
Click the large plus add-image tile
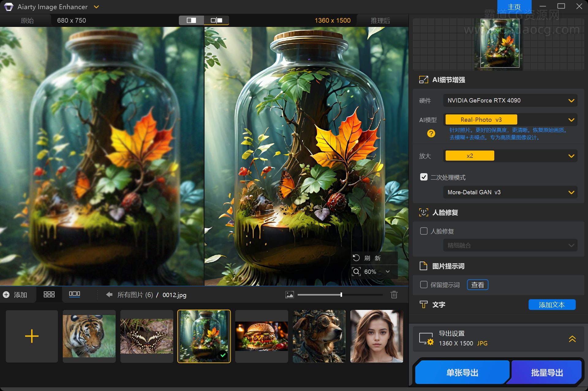[32, 336]
